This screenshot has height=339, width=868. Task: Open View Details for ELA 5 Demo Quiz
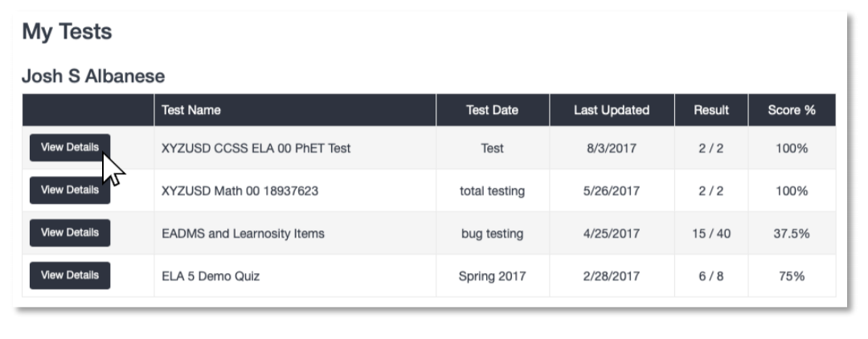pos(70,276)
